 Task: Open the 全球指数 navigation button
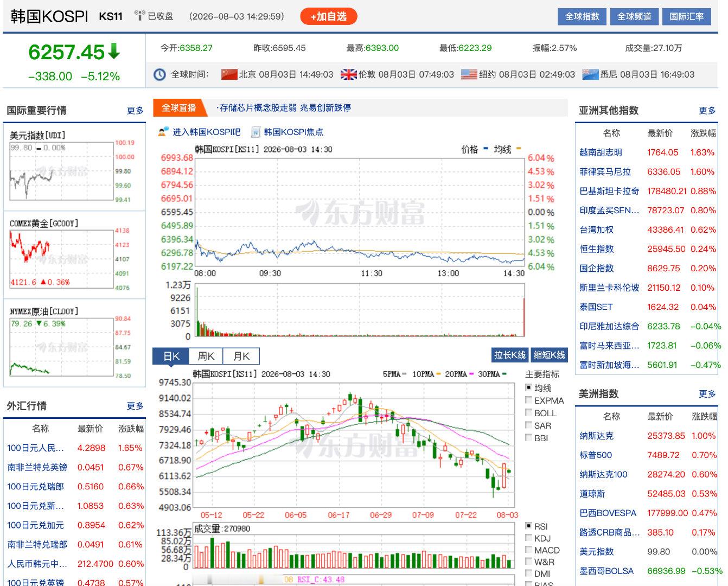[x=582, y=16]
